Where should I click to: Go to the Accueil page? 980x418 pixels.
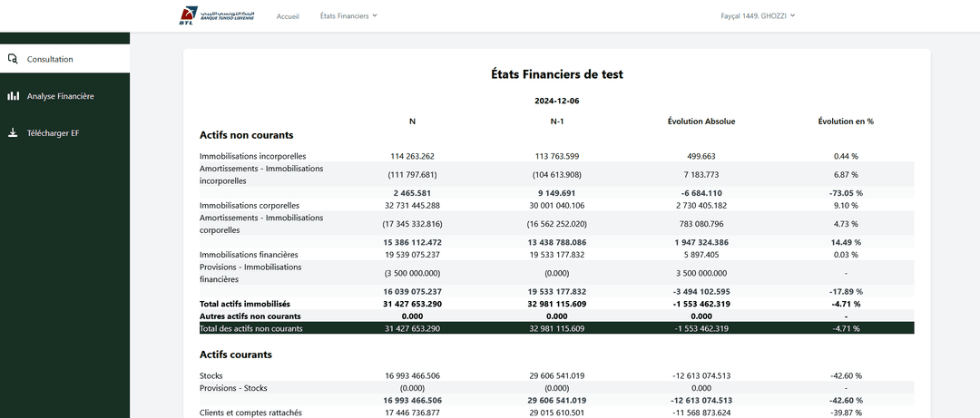point(288,16)
